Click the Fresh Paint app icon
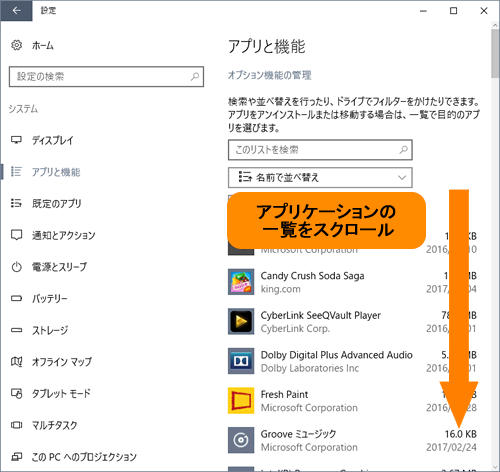This screenshot has width=500, height=472. 241,401
